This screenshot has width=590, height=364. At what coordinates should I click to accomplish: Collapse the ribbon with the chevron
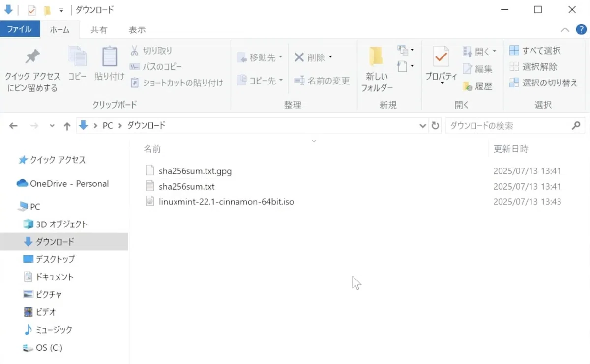[x=565, y=30]
